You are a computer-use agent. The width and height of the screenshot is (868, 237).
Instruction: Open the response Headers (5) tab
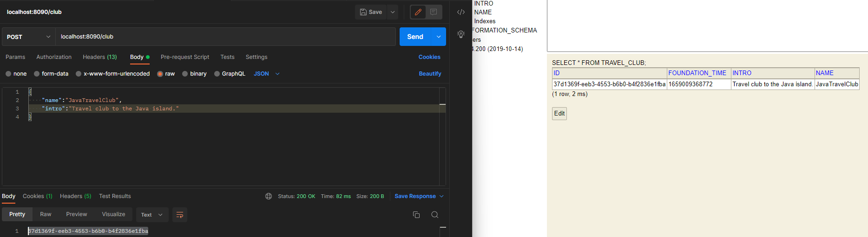coord(76,196)
